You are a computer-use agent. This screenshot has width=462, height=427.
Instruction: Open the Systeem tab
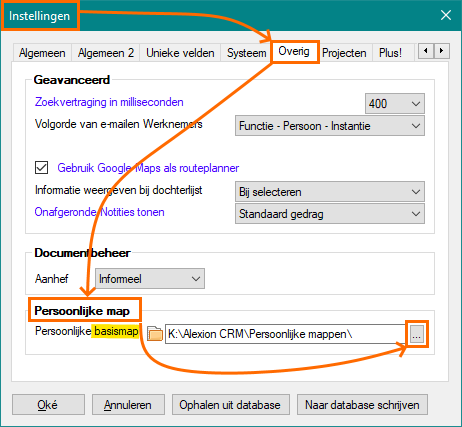pyautogui.click(x=246, y=53)
